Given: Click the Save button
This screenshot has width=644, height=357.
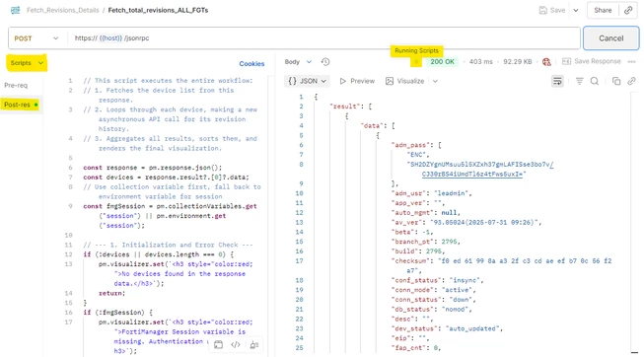Looking at the screenshot, I should click(x=552, y=10).
